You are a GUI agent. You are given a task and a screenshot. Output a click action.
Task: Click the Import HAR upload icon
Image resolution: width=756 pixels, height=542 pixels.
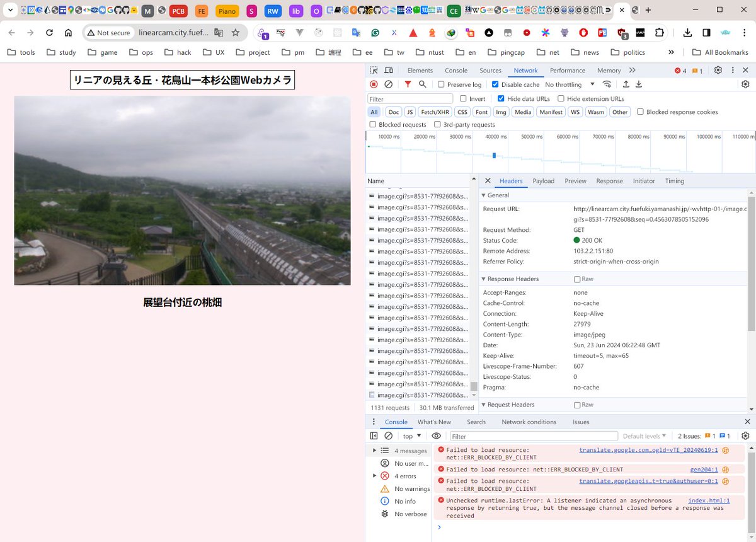626,84
